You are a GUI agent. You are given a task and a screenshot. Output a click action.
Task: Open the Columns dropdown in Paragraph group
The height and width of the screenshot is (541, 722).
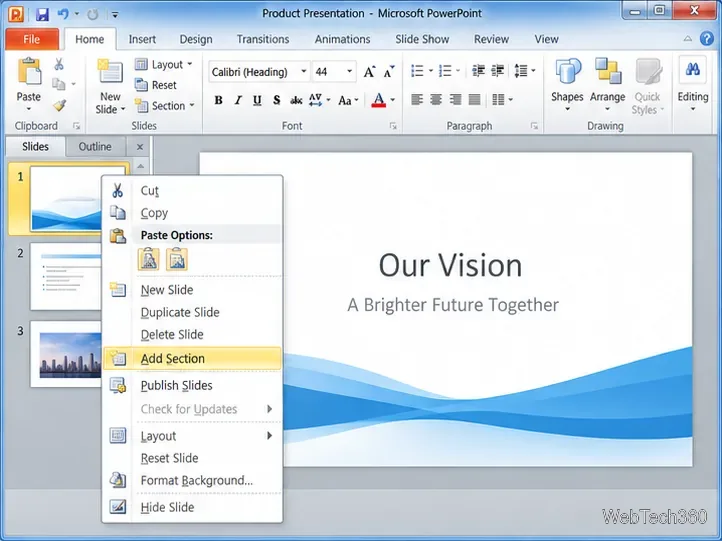pyautogui.click(x=502, y=99)
